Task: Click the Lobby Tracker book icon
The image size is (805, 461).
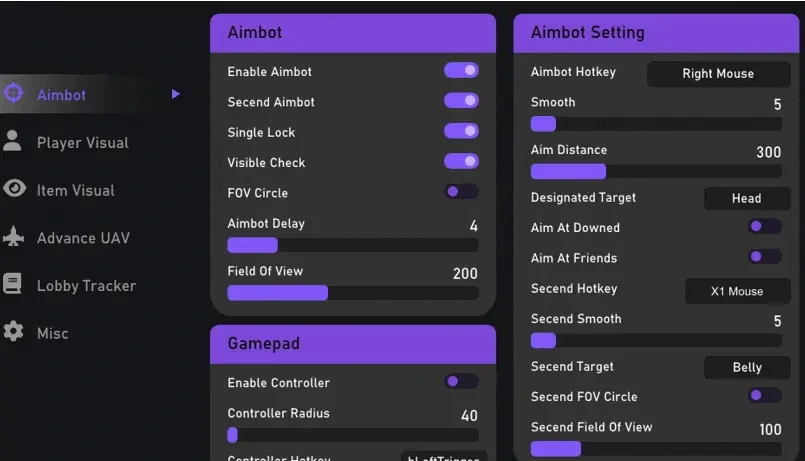Action: (x=12, y=283)
